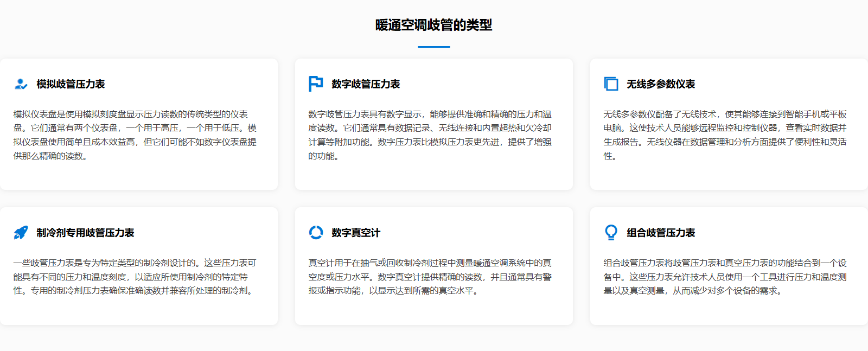Click the paragraph starting with 无线多参数仪配备了
This screenshot has height=351, width=868.
click(725, 135)
